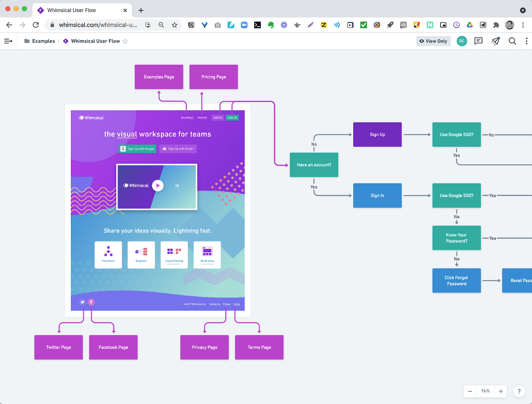Zoom in with the plus button

(501, 392)
